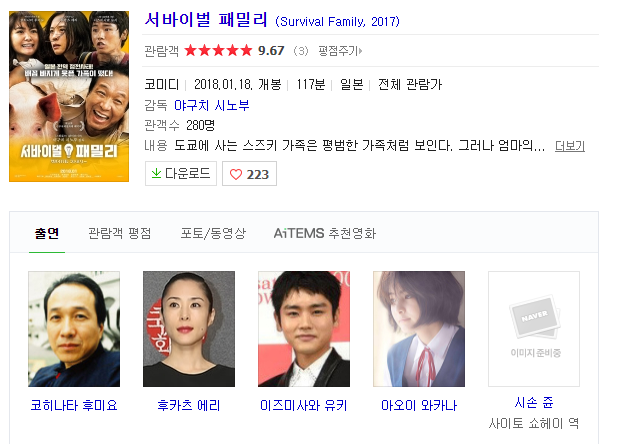This screenshot has width=623, height=444.
Task: Open the 서바이벌 패밀리 movie poster
Action: point(69,97)
